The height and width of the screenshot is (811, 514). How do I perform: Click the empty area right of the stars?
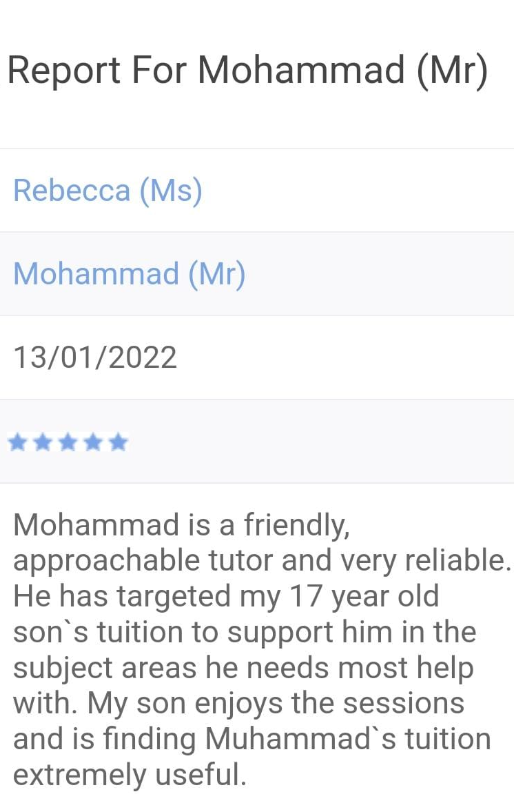point(321,442)
